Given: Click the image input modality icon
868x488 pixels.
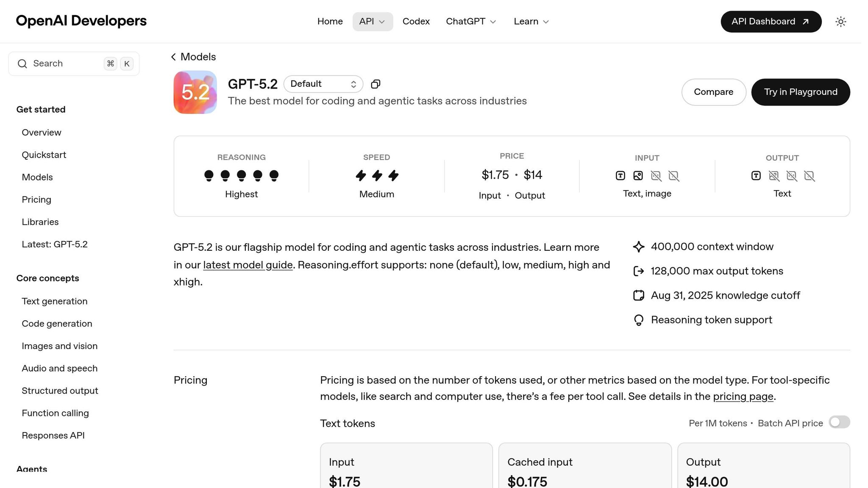Looking at the screenshot, I should coord(638,175).
